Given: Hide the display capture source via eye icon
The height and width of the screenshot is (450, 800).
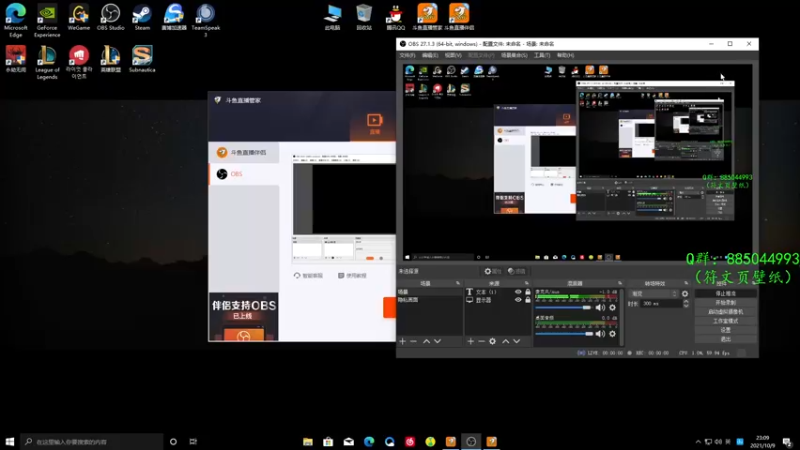Looking at the screenshot, I should [x=518, y=300].
